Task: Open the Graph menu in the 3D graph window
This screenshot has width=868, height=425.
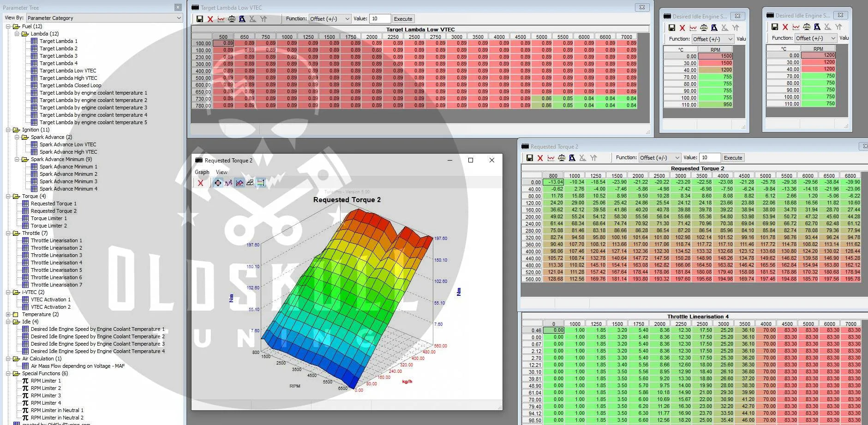Action: point(202,172)
